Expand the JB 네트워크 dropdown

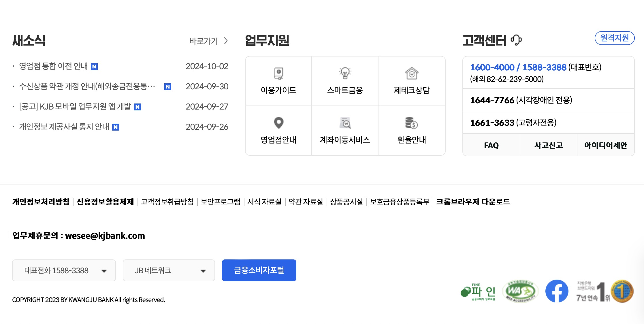169,270
